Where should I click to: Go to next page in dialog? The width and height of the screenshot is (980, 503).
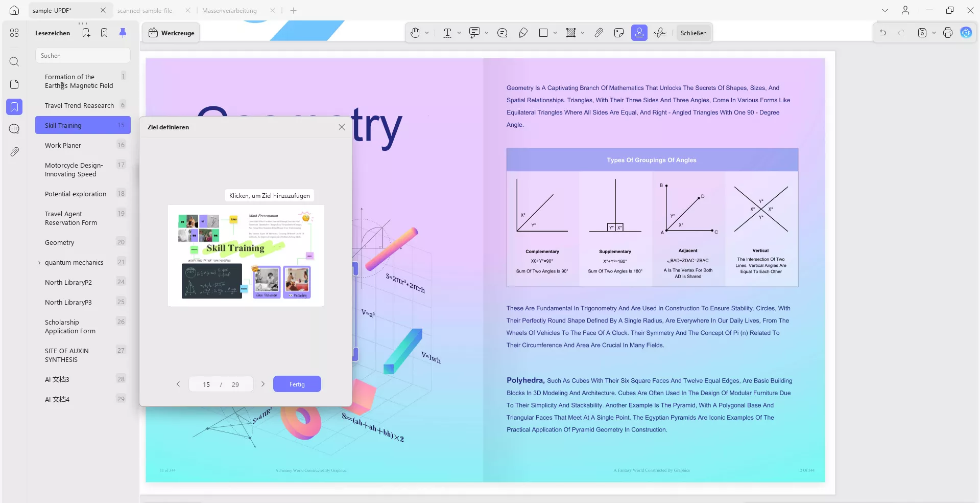[x=263, y=384]
